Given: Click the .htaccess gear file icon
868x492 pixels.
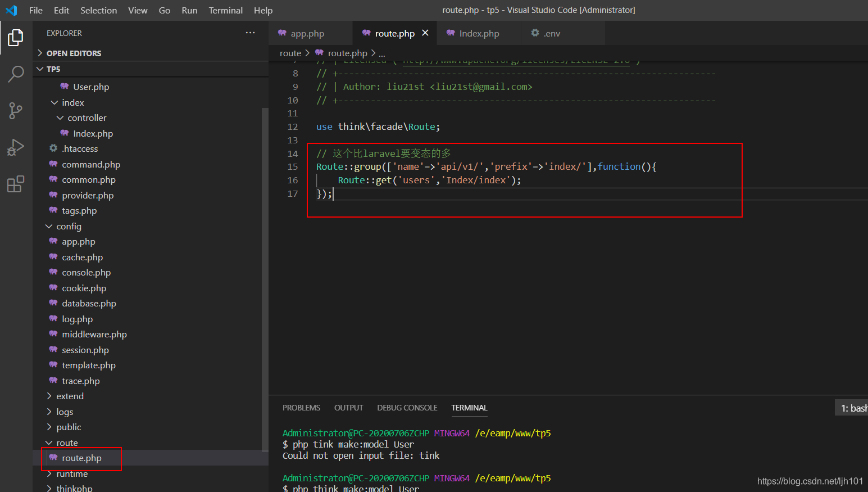Looking at the screenshot, I should (53, 148).
